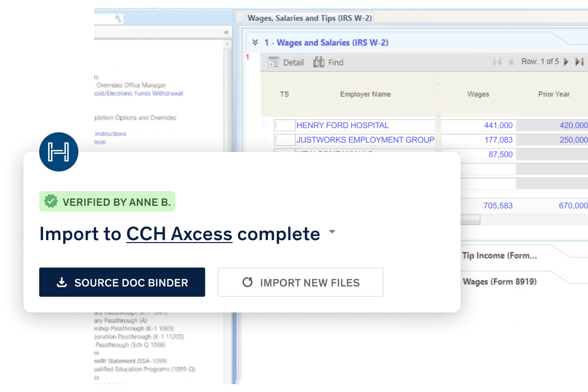This screenshot has height=392, width=588.
Task: Open the Find tool
Action: click(328, 62)
